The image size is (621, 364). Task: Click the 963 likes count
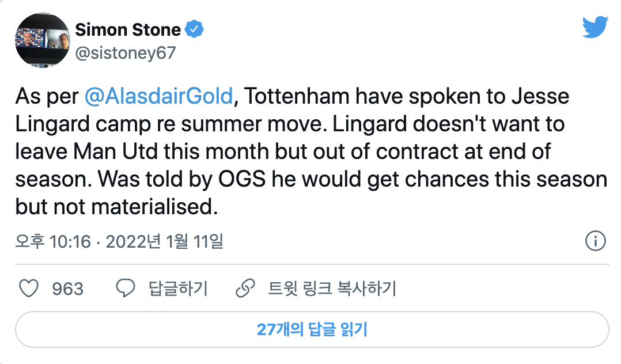coord(68,289)
